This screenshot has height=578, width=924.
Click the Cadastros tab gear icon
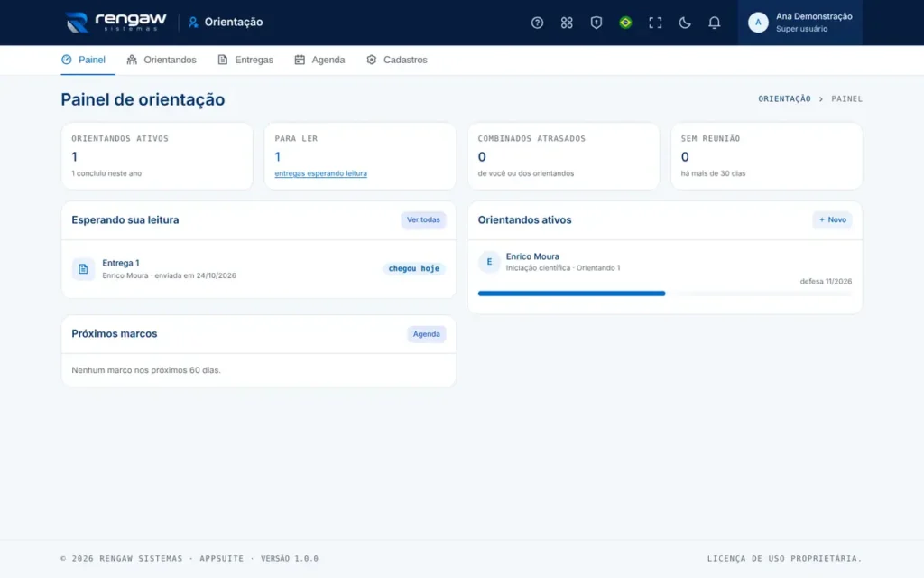click(x=371, y=60)
